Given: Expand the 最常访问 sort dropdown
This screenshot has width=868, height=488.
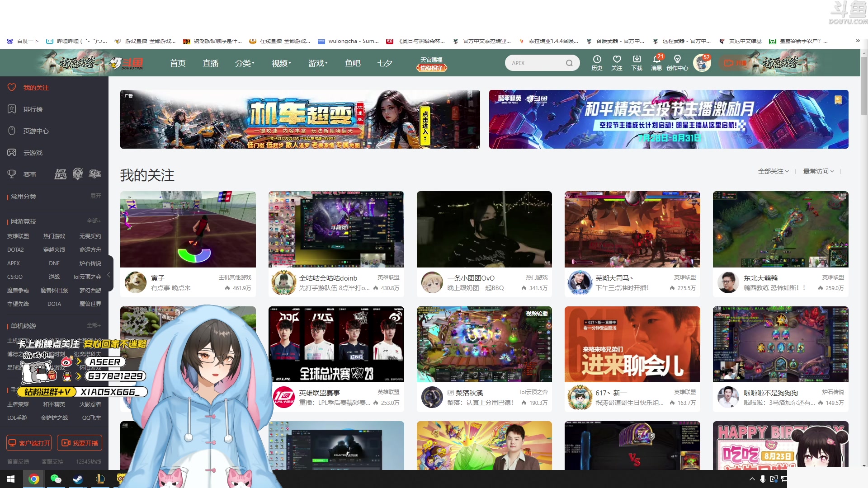Looking at the screenshot, I should (819, 171).
